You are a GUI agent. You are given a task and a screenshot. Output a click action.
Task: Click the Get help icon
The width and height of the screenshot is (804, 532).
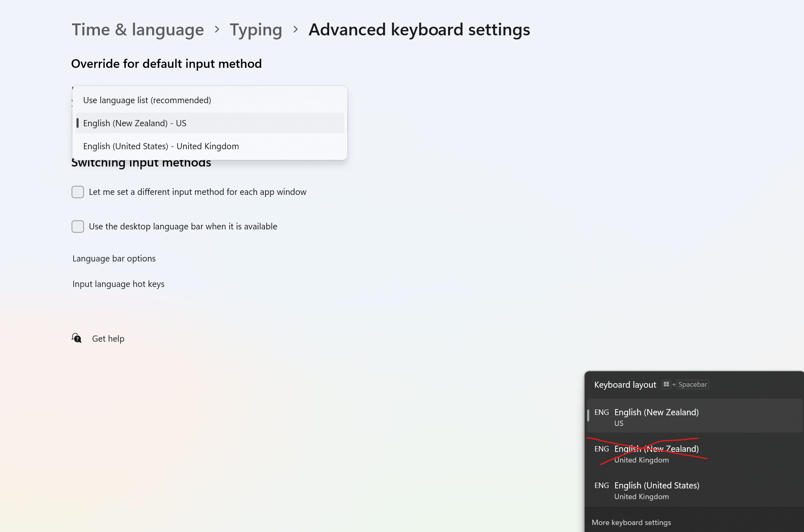click(x=77, y=338)
